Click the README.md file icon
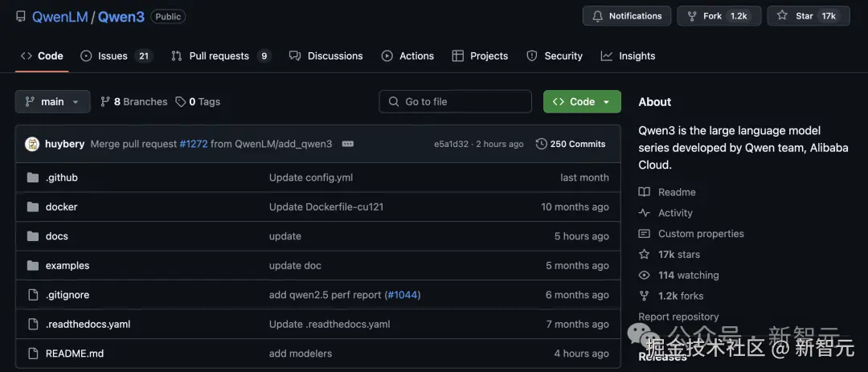The image size is (868, 372). pyautogui.click(x=33, y=354)
